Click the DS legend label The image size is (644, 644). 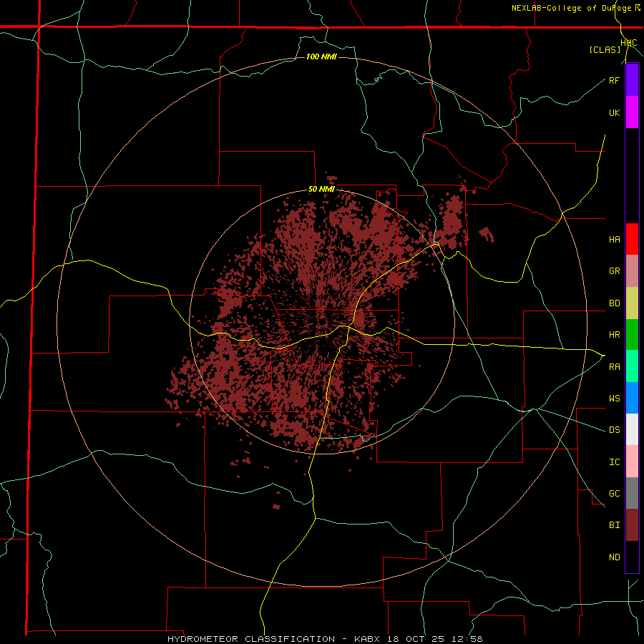click(614, 430)
